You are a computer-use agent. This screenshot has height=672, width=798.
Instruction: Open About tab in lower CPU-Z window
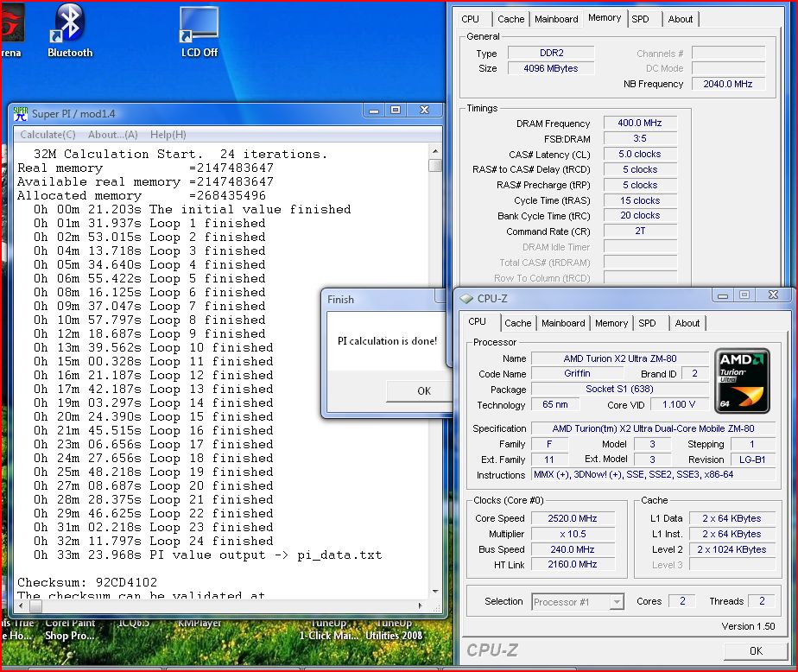click(687, 323)
